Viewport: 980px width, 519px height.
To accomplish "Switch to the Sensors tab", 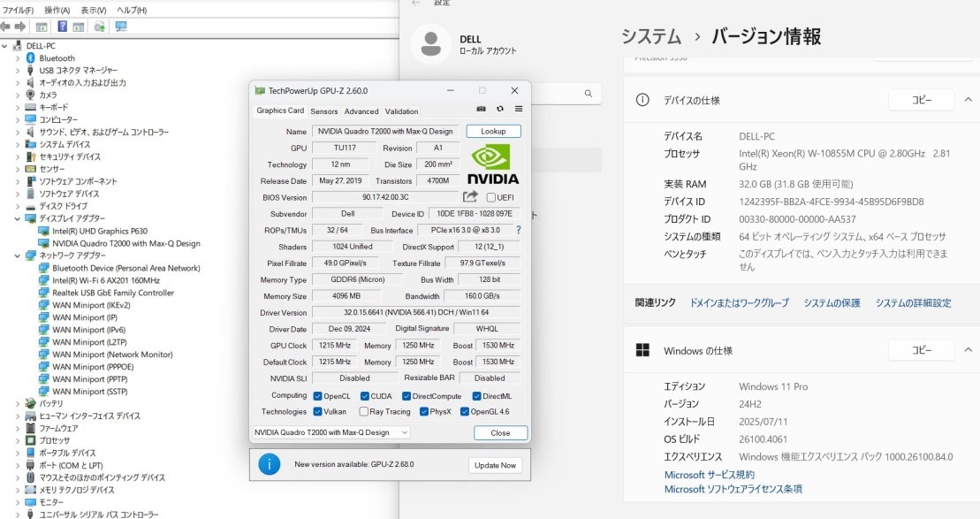I will [323, 111].
